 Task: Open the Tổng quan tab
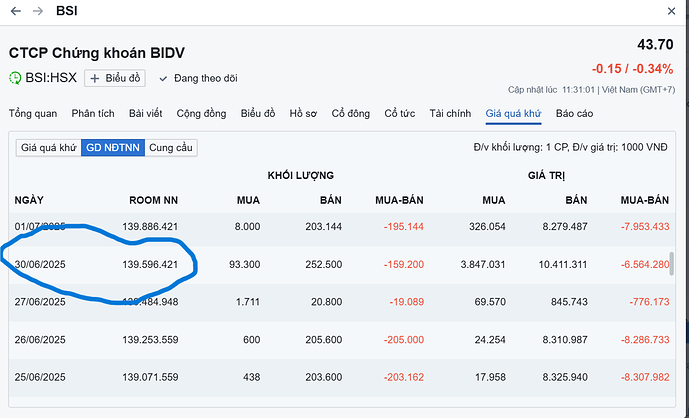(x=32, y=113)
